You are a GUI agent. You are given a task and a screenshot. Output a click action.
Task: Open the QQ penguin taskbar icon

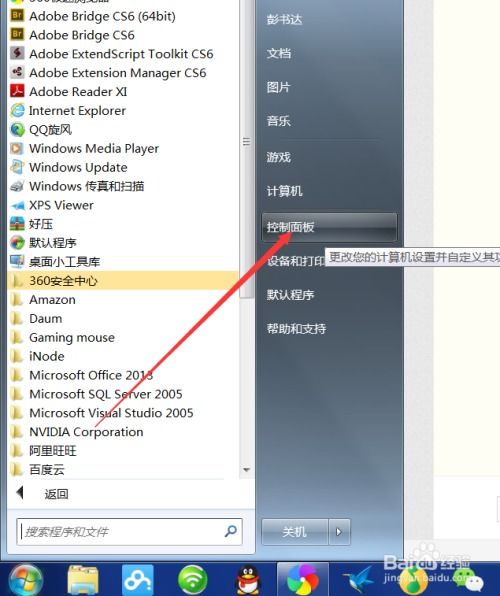248,580
